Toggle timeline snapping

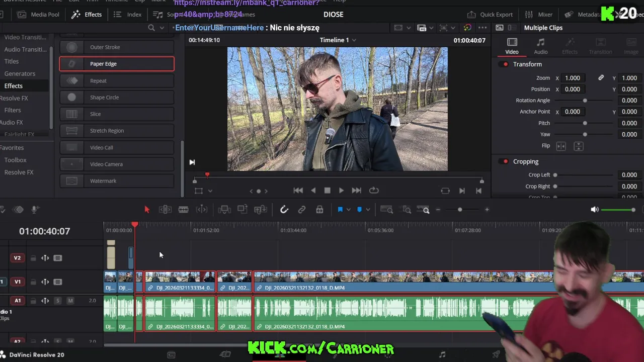[x=284, y=210]
